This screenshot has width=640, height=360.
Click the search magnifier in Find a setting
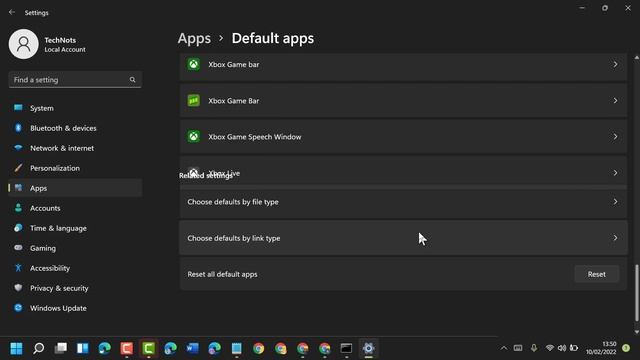point(133,80)
